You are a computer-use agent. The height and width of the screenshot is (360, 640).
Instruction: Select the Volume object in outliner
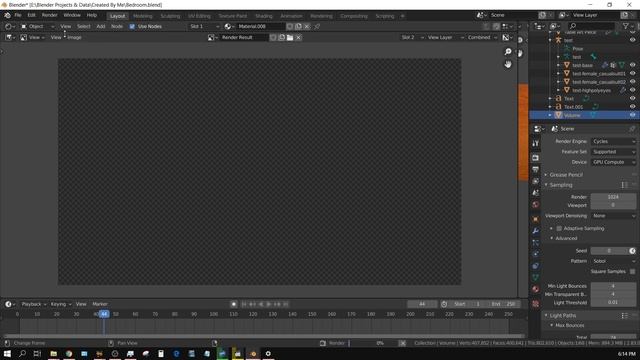tap(572, 116)
